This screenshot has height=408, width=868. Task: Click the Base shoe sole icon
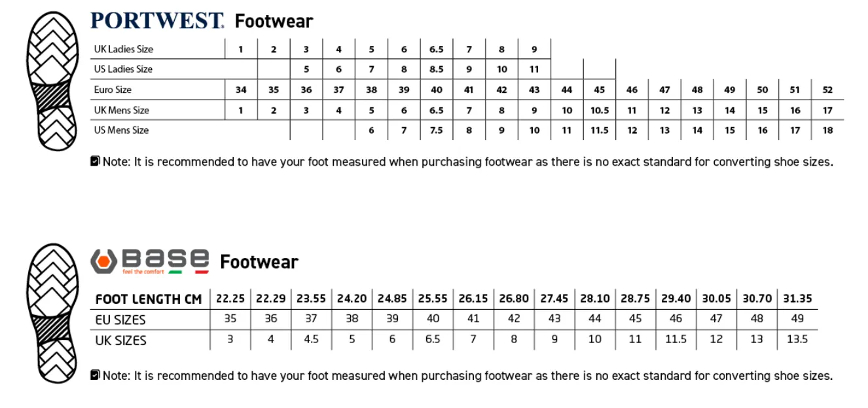click(51, 313)
